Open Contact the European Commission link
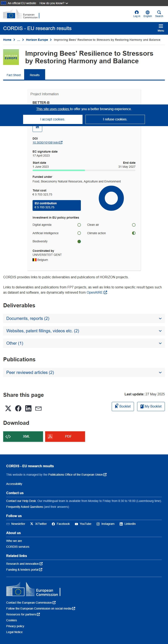Viewport: 168px width, 644px height. point(31,603)
